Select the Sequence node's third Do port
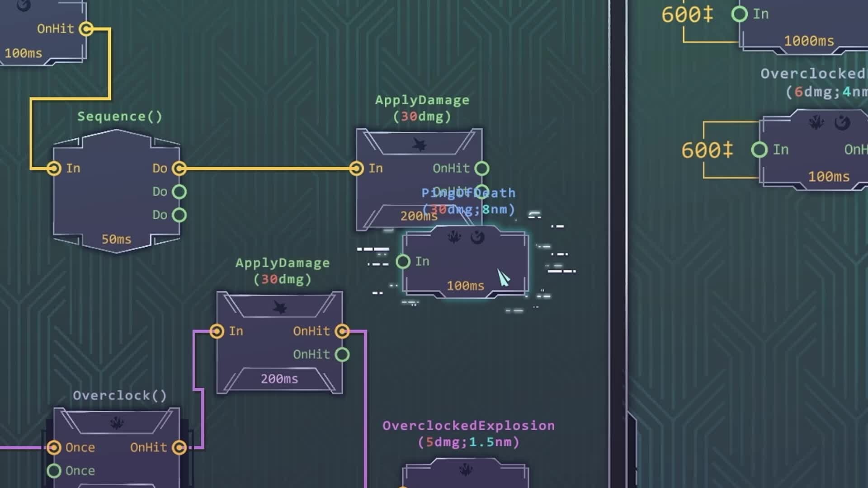This screenshot has width=868, height=488. pyautogui.click(x=179, y=215)
